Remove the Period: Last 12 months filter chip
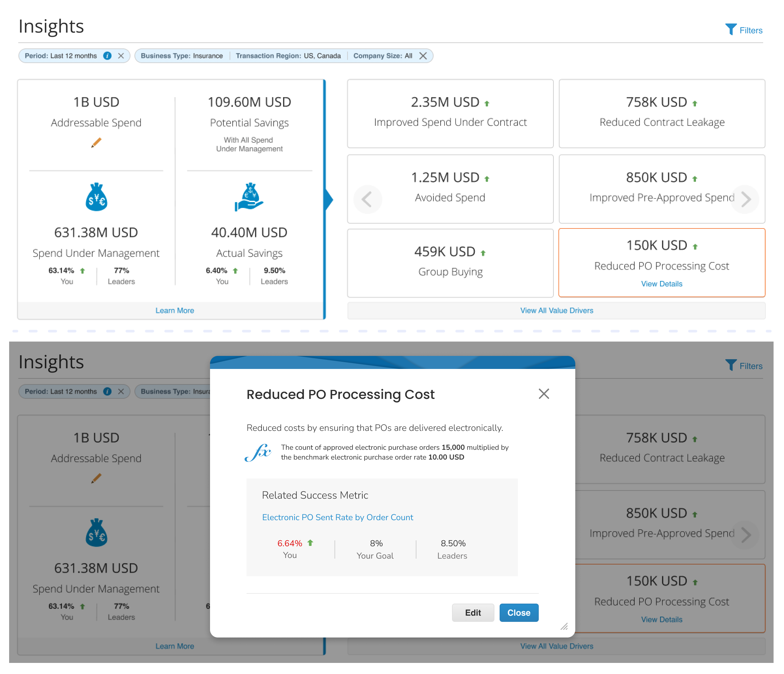Image resolution: width=784 pixels, height=674 pixels. [121, 56]
